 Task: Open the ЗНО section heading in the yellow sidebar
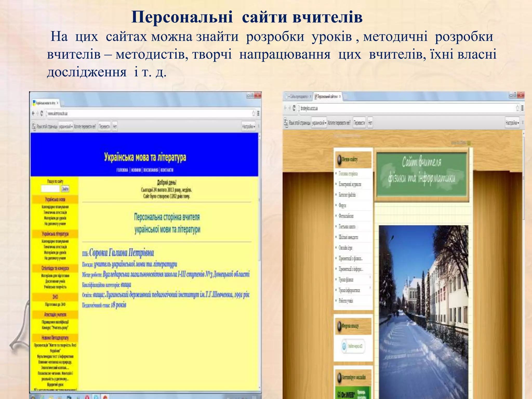pyautogui.click(x=55, y=297)
